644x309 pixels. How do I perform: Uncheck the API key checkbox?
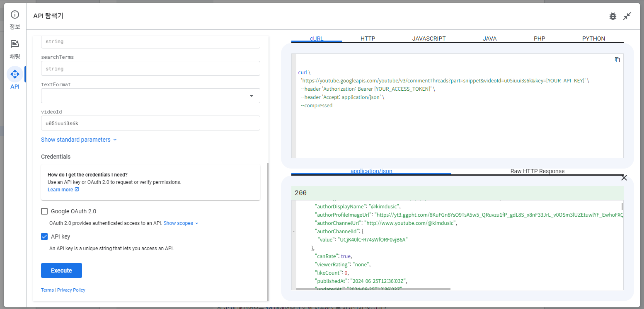tap(44, 237)
